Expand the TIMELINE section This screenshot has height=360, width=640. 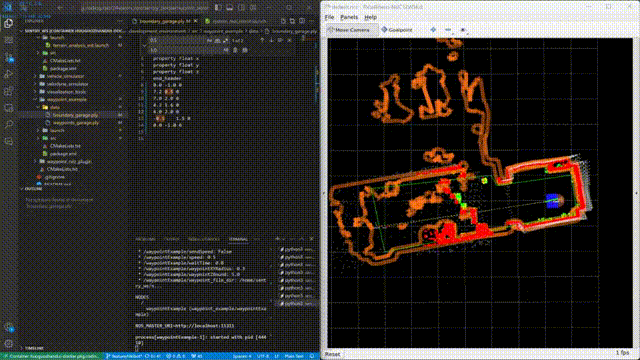point(33,349)
